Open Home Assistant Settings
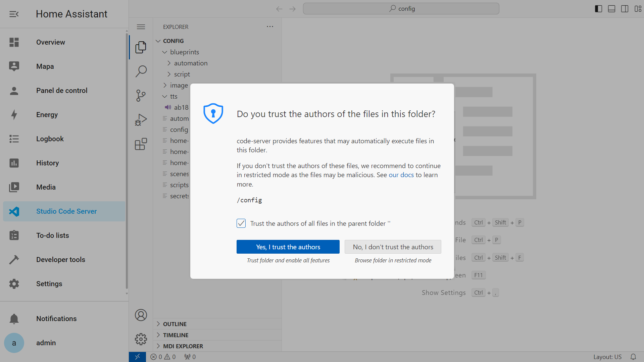The width and height of the screenshot is (644, 362). [x=64, y=284]
